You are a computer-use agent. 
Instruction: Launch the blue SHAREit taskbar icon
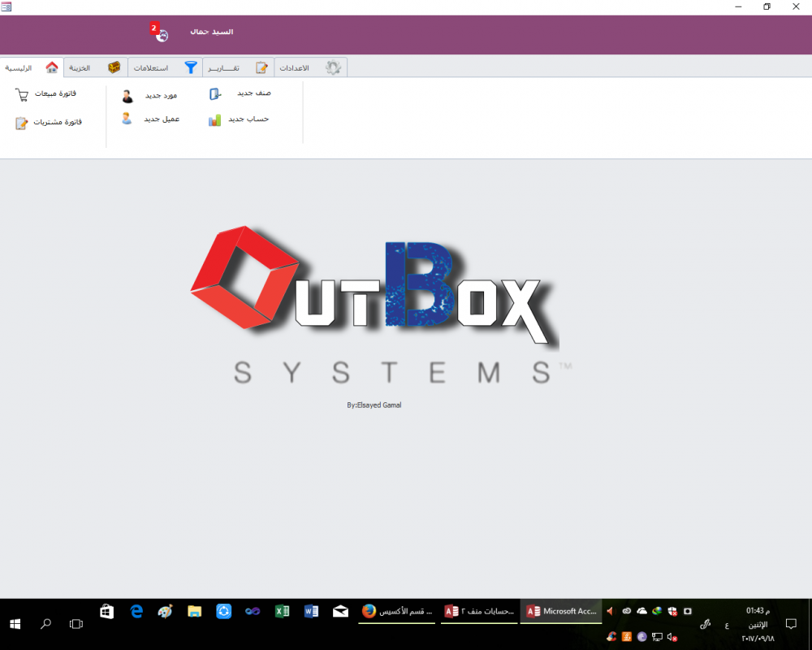point(224,612)
